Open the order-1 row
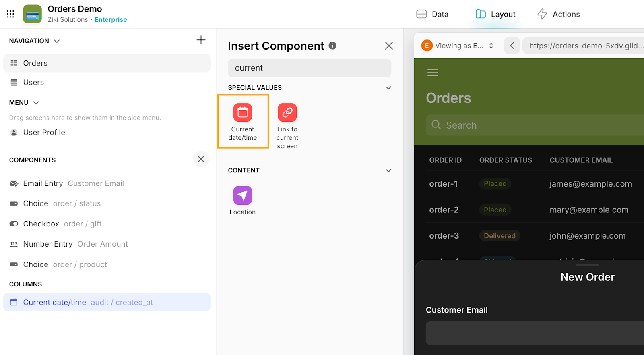Image resolution: width=644 pixels, height=355 pixels. click(535, 184)
